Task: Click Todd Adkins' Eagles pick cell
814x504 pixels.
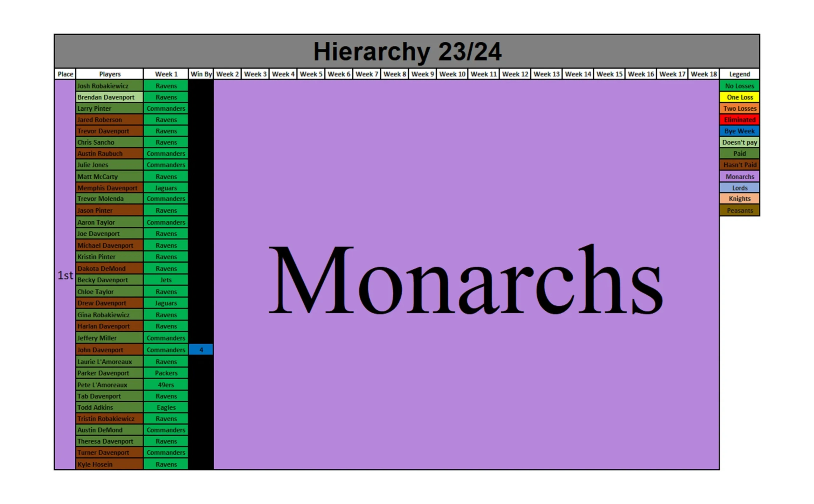Action: (166, 407)
